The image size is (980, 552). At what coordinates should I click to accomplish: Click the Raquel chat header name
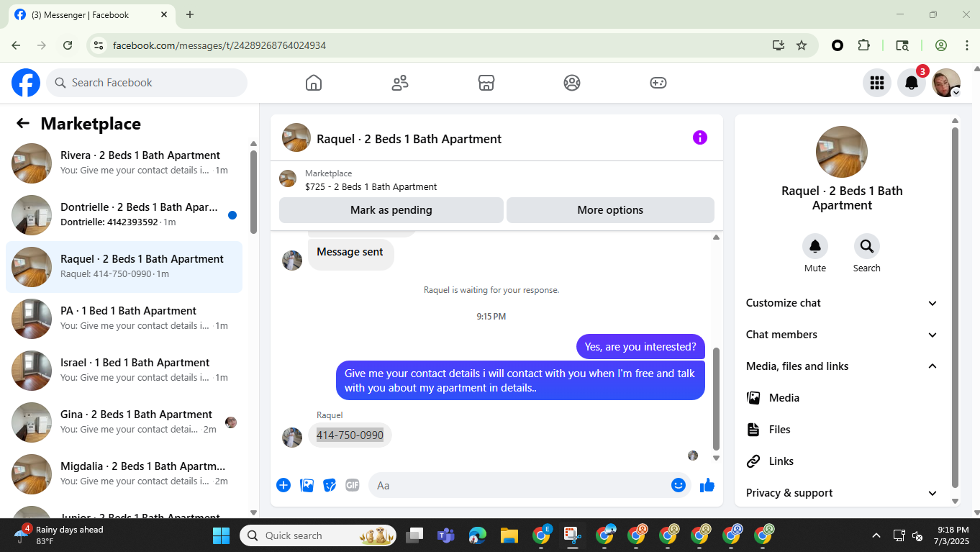(x=409, y=139)
